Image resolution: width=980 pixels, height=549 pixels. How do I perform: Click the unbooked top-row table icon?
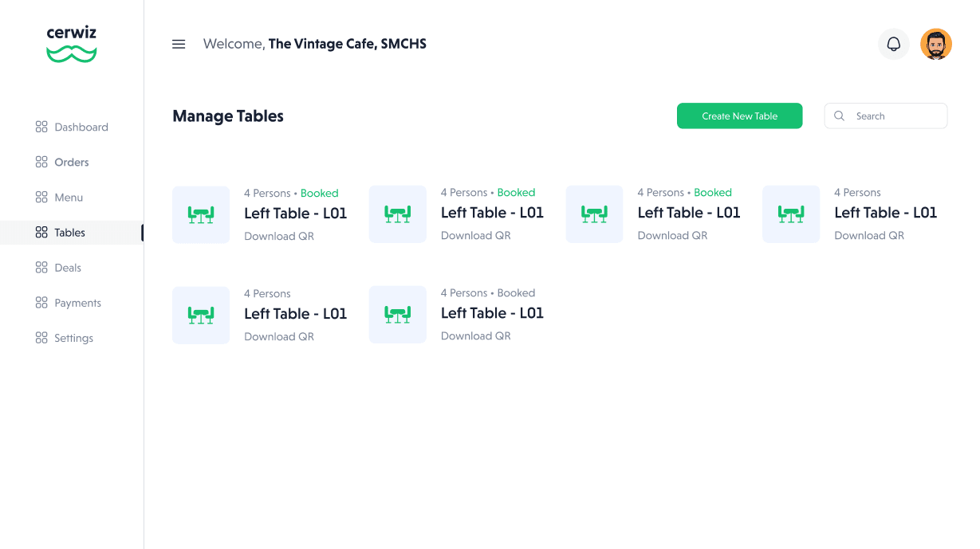[791, 214]
